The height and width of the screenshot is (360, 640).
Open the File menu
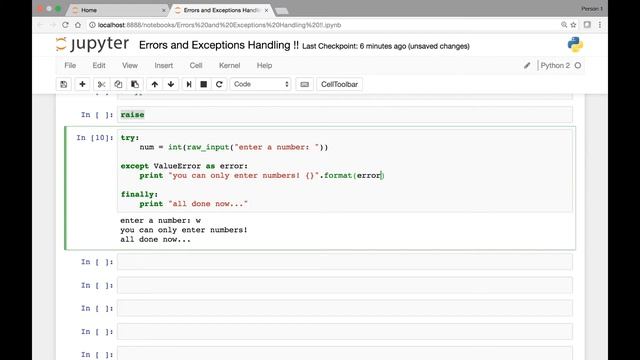tap(70, 65)
